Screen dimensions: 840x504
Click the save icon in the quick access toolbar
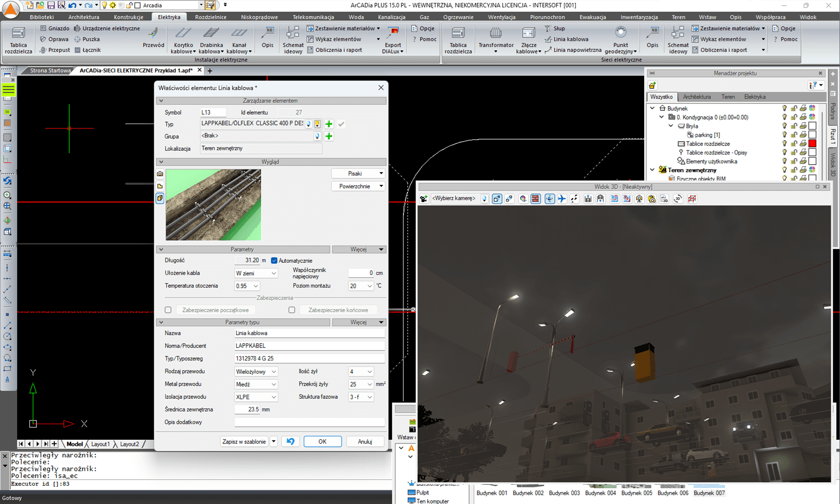pos(51,5)
